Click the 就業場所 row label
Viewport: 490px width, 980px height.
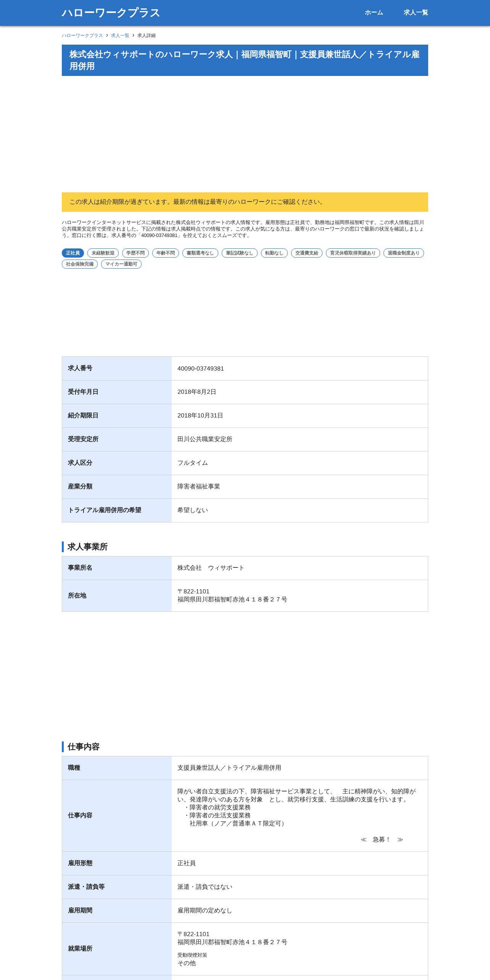pyautogui.click(x=80, y=949)
